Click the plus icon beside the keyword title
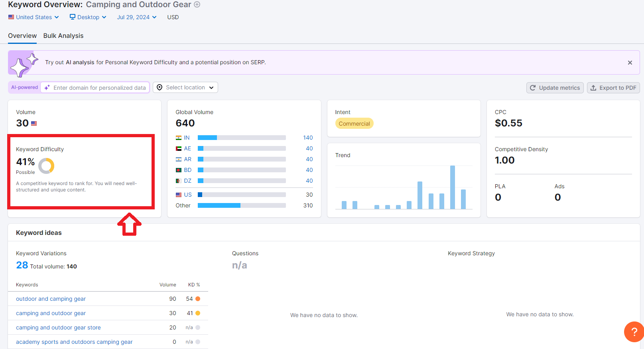Image resolution: width=644 pixels, height=349 pixels. (x=197, y=4)
